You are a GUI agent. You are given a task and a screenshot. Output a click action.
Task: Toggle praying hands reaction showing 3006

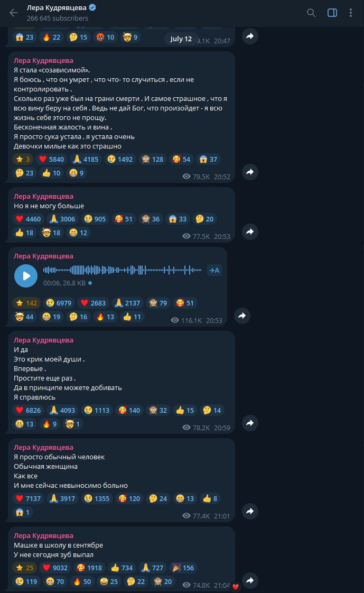coord(63,219)
